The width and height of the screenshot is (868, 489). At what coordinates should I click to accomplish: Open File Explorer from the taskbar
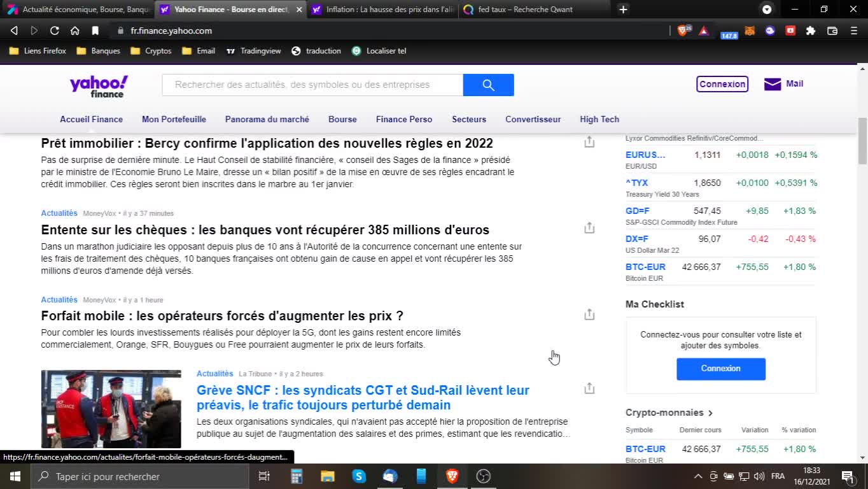328,476
